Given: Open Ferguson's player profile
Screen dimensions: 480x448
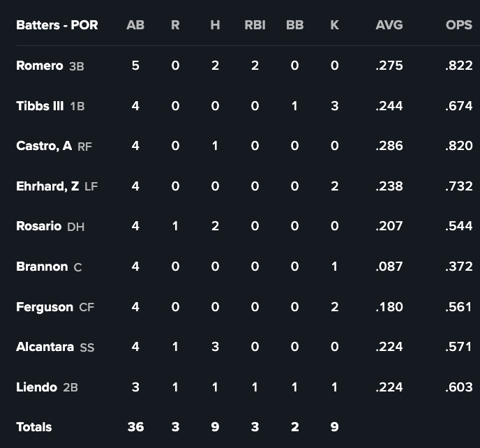Looking at the screenshot, I should click(45, 306).
